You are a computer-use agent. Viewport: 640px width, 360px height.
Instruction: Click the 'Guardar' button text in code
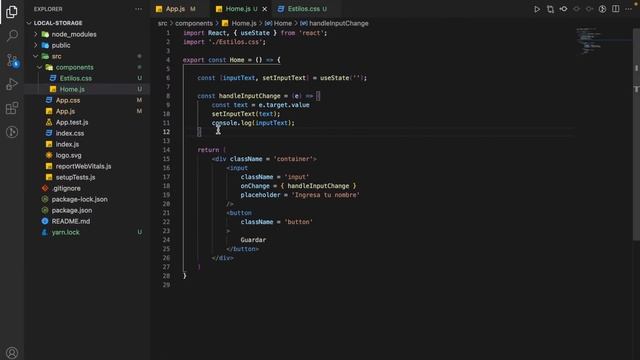[x=253, y=240]
